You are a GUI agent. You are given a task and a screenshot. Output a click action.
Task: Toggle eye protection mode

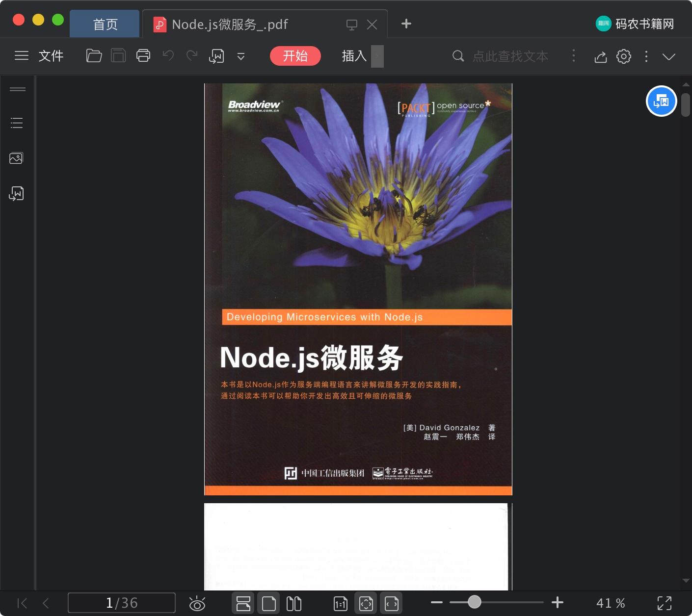pos(197,603)
